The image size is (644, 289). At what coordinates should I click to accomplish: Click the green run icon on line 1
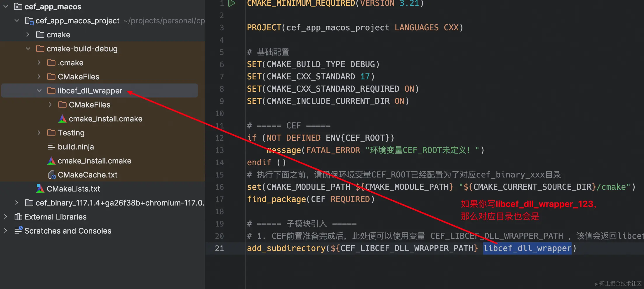click(231, 4)
